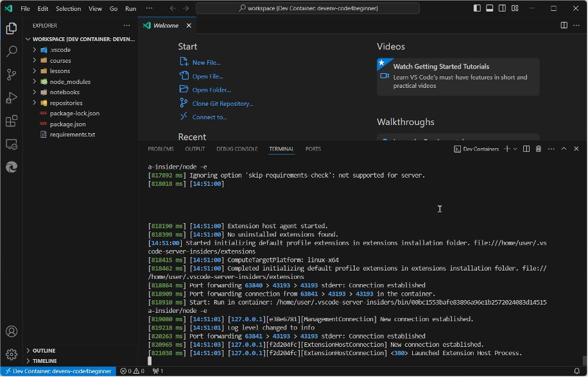This screenshot has width=588, height=377.
Task: Open the Extensions view
Action: tap(12, 121)
